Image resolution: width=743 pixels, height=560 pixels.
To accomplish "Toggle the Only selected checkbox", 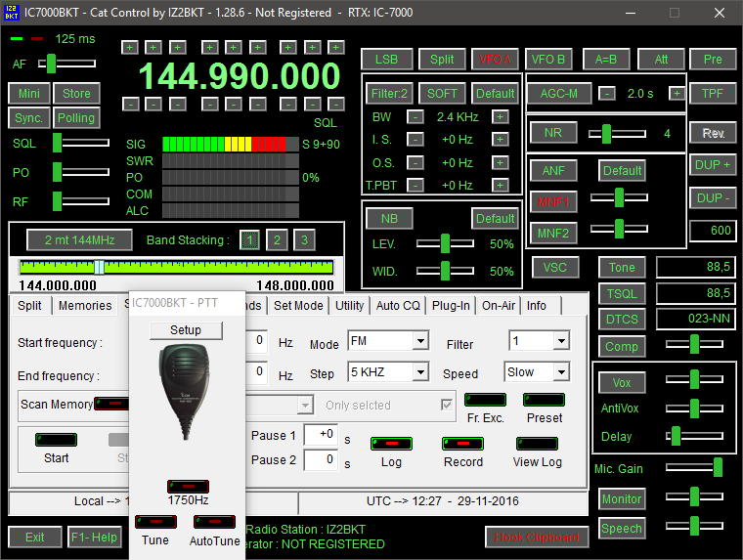I will (x=447, y=405).
